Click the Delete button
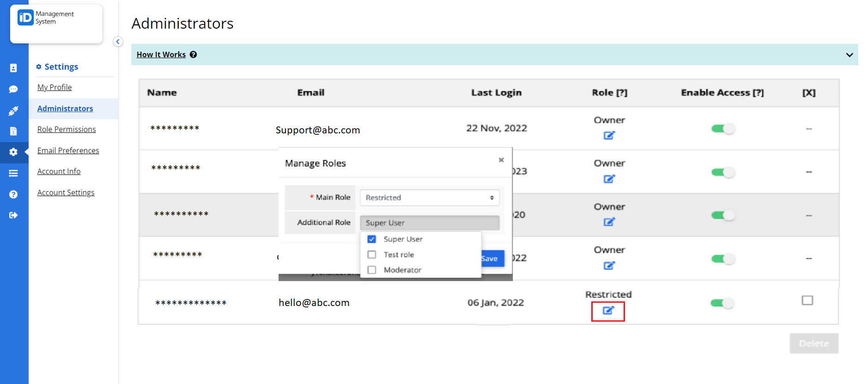 814,343
